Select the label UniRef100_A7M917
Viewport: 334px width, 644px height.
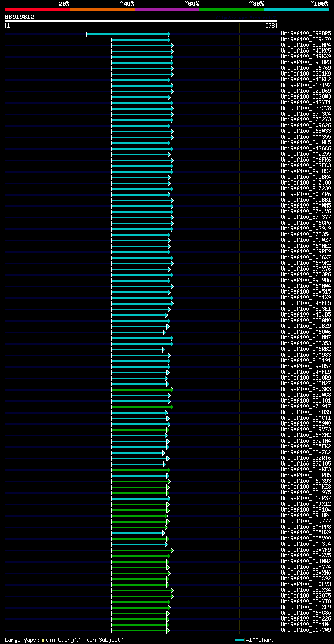[306, 406]
